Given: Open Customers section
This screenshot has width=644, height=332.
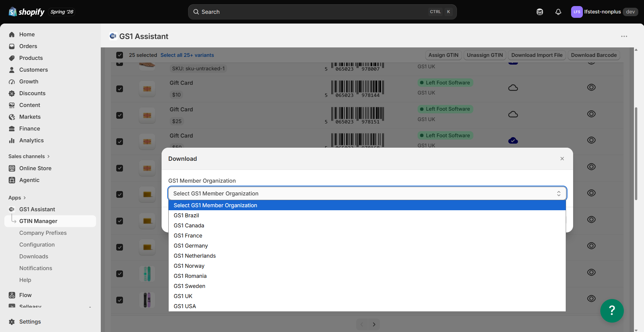Looking at the screenshot, I should (x=33, y=70).
